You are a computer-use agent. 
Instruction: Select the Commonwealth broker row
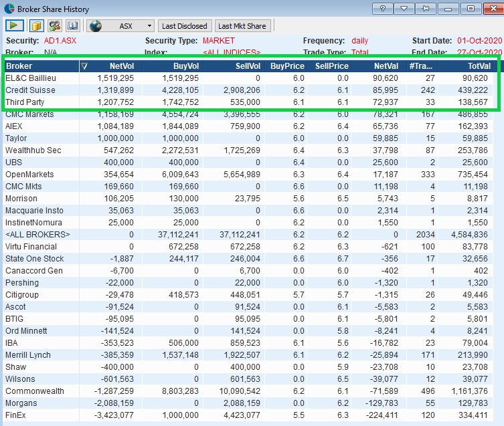(x=248, y=391)
